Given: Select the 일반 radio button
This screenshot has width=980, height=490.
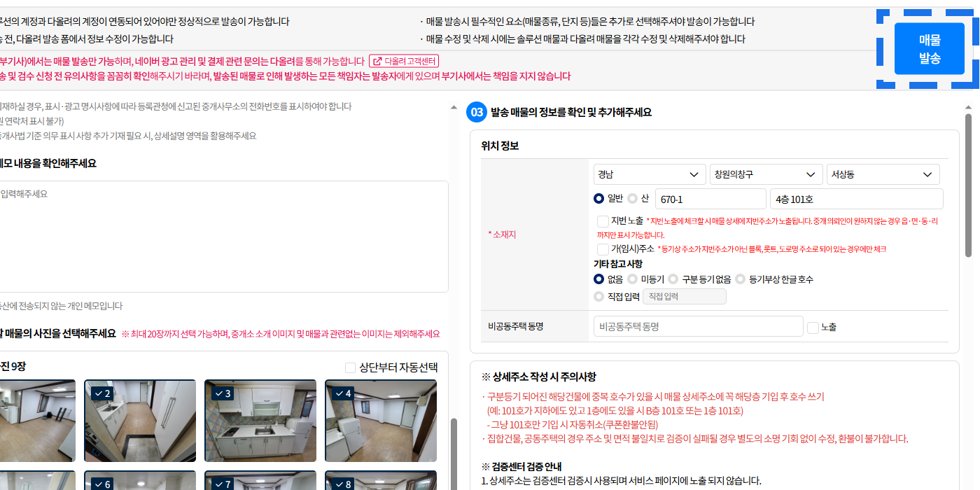Looking at the screenshot, I should [599, 198].
